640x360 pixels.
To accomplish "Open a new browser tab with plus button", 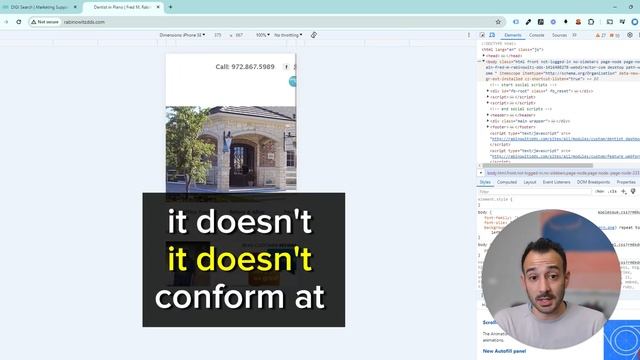I will [x=170, y=7].
